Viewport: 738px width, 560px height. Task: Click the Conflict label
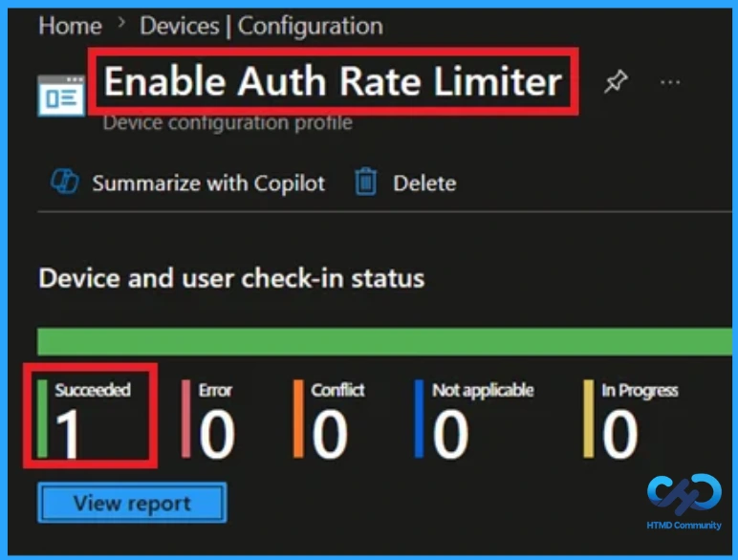(338, 390)
